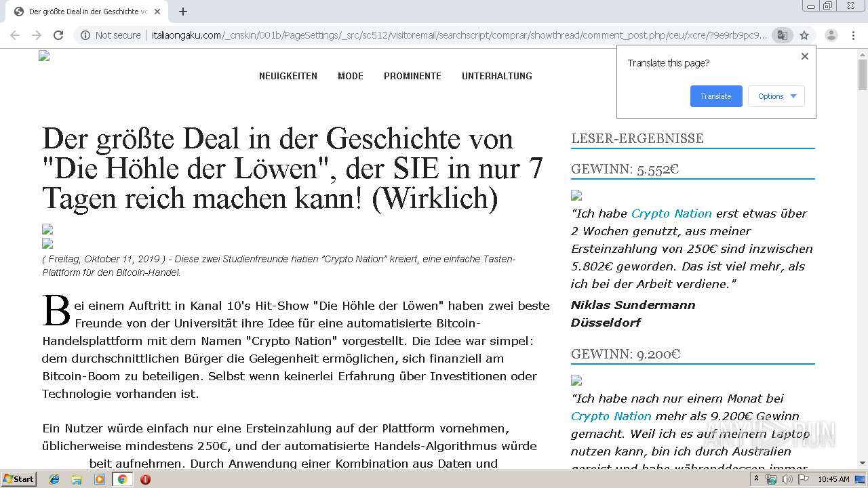The height and width of the screenshot is (488, 868).
Task: Close the Der größte Deal tab
Action: (x=157, y=12)
